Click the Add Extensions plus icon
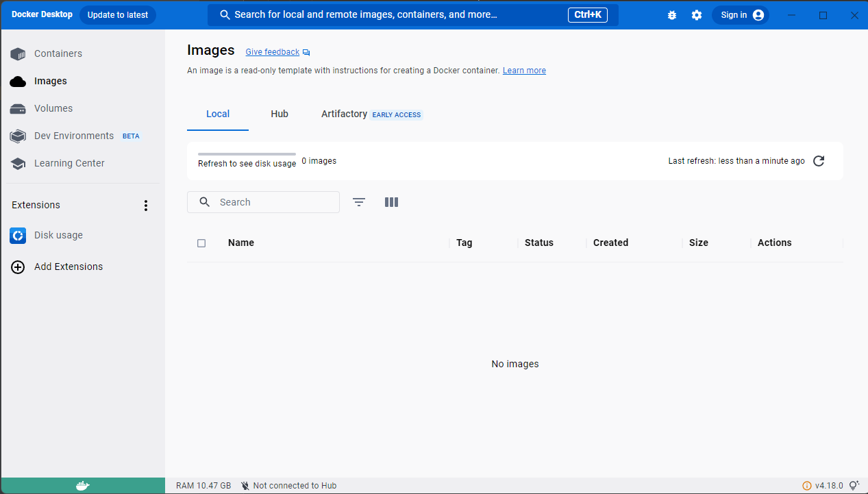This screenshot has width=868, height=494. click(x=18, y=267)
